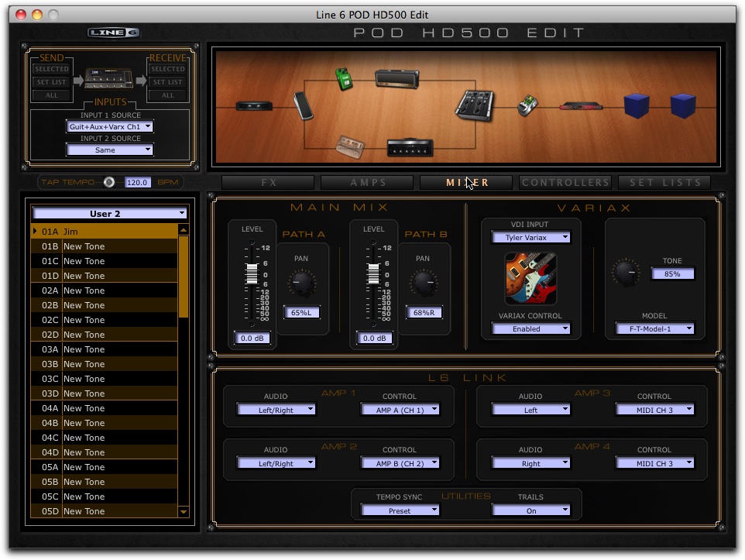Click the Variax guitar image
This screenshot has height=560, width=745.
pyautogui.click(x=530, y=279)
